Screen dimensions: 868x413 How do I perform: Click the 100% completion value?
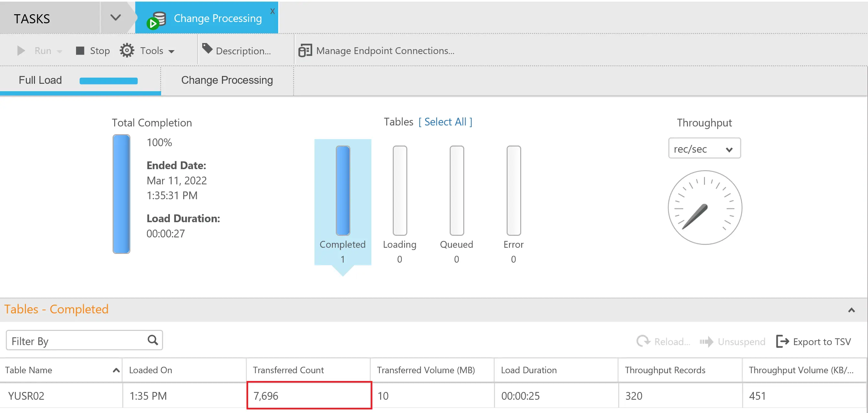pyautogui.click(x=159, y=143)
